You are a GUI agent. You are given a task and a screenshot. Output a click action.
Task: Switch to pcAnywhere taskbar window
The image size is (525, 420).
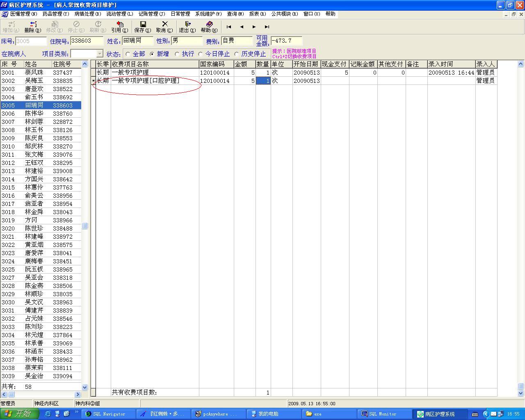(x=219, y=414)
